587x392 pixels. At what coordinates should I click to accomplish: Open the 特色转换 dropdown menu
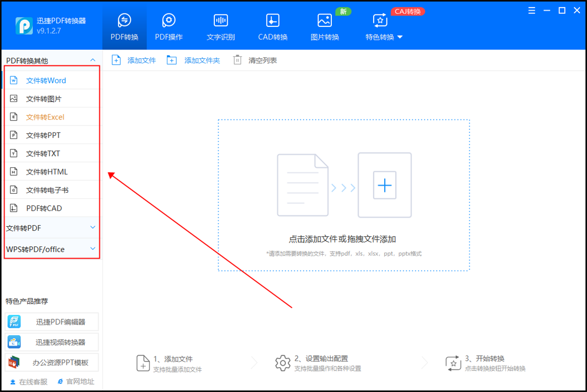tap(384, 27)
